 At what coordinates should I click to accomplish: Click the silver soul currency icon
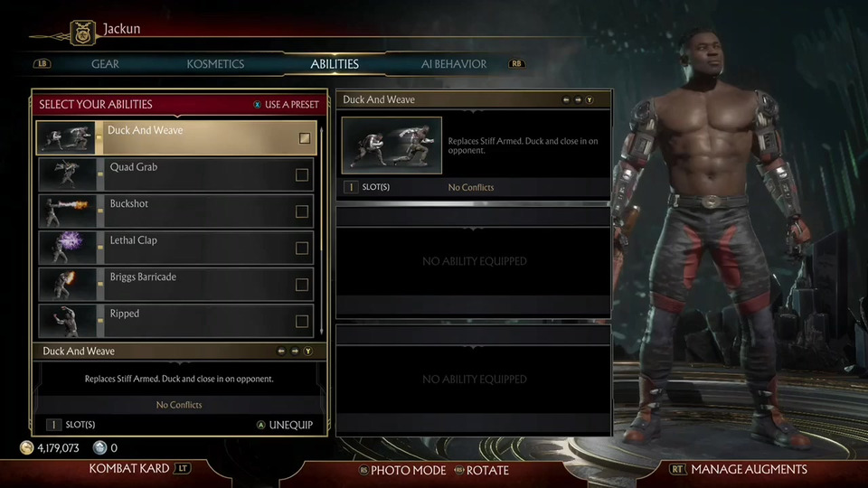(99, 447)
